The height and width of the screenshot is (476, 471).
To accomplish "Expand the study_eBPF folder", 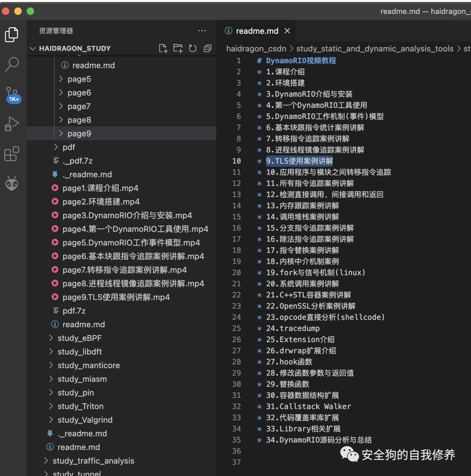I will coord(121,338).
